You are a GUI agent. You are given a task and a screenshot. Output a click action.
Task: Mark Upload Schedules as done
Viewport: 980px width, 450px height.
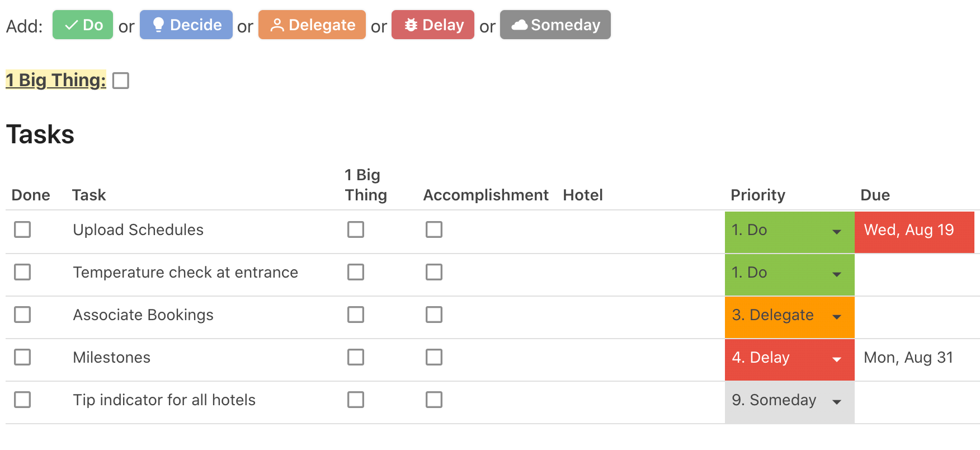coord(22,229)
